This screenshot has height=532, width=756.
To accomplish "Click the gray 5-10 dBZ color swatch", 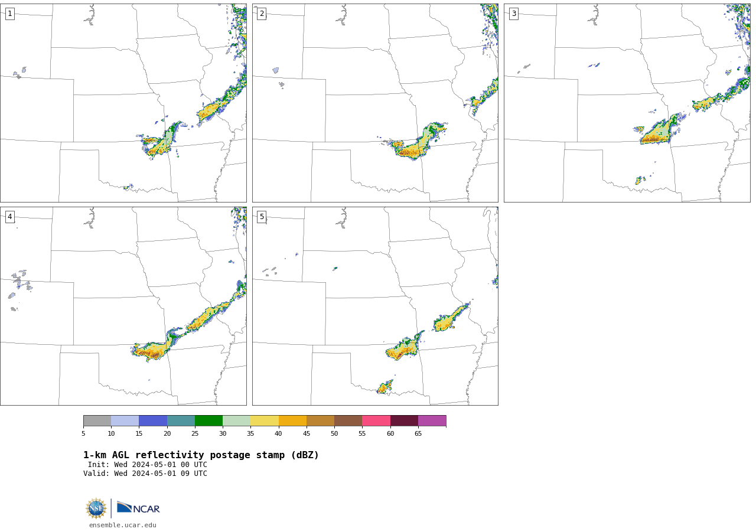I will [x=97, y=421].
